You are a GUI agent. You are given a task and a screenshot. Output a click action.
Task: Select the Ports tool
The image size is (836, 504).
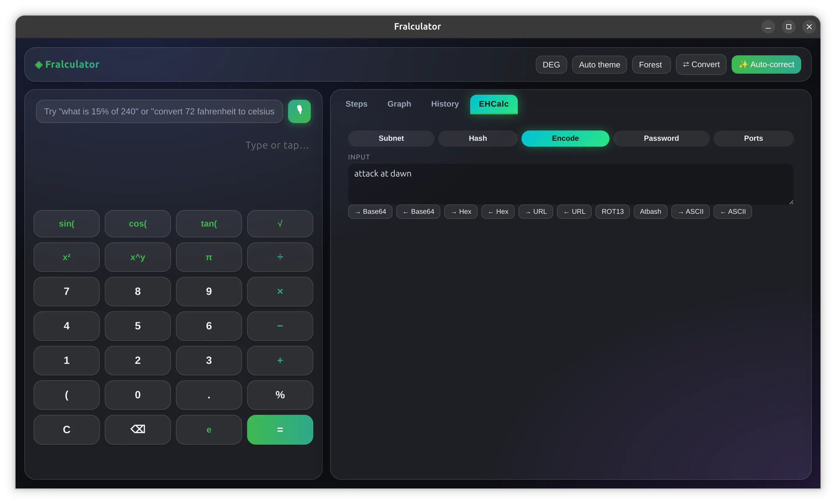pos(753,138)
